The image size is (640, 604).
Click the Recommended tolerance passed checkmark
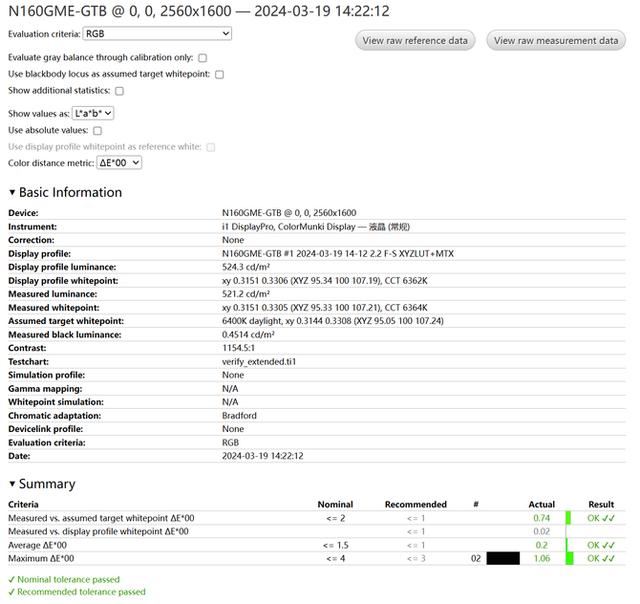11,592
